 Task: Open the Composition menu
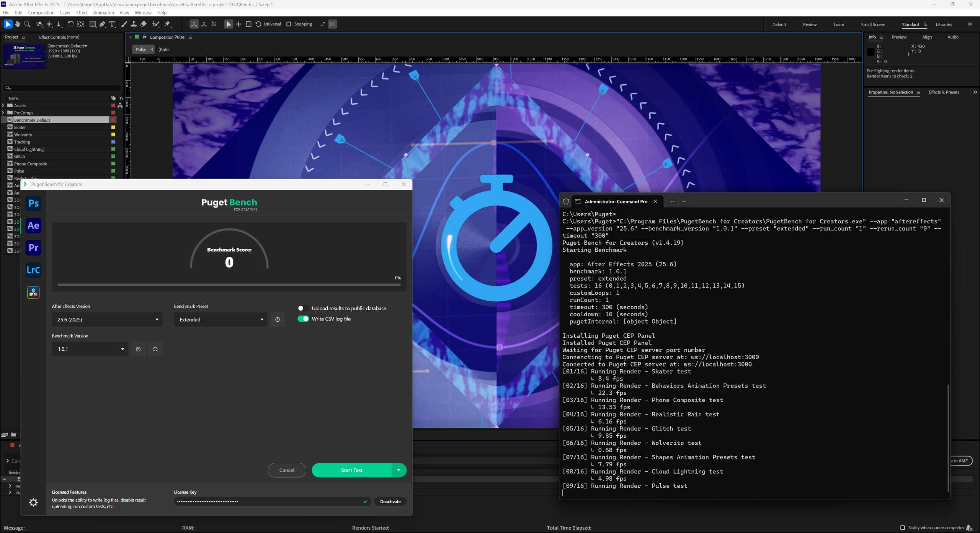(41, 13)
